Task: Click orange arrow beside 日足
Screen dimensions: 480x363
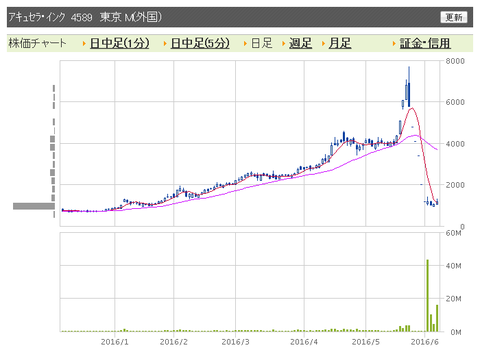Action: click(x=245, y=44)
